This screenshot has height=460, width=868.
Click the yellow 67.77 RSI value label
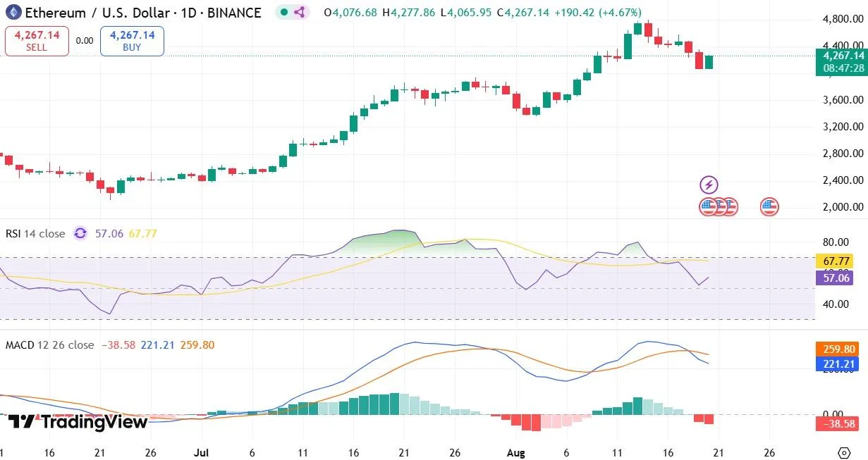click(835, 261)
